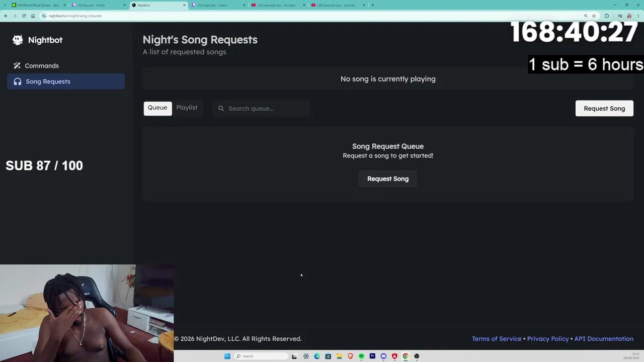The height and width of the screenshot is (362, 644).
Task: Switch to the (10) flycosiz Twitch tab
Action: [x=99, y=5]
